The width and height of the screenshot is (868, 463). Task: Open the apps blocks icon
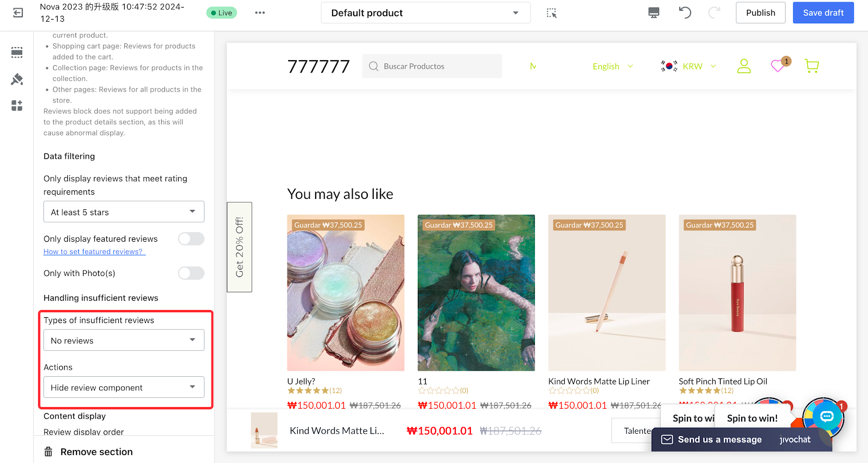point(17,105)
